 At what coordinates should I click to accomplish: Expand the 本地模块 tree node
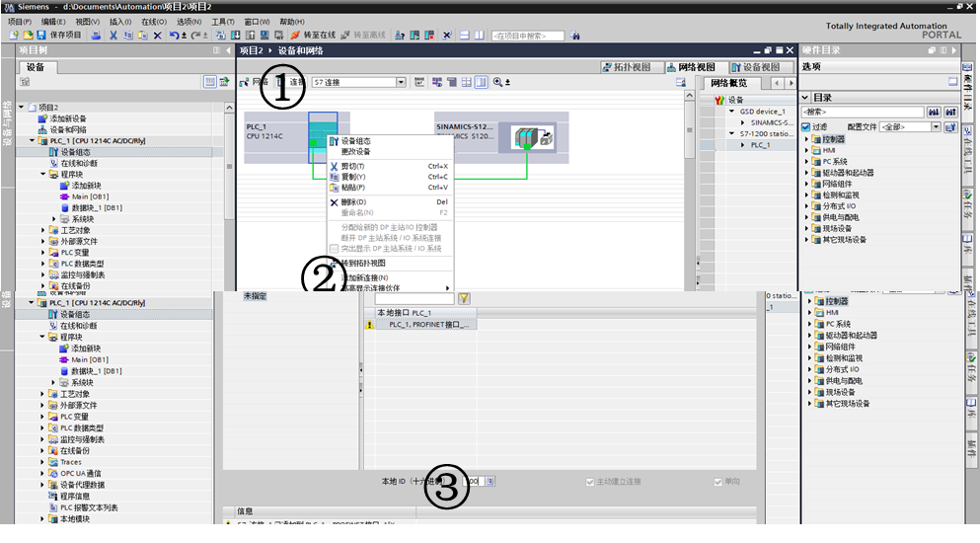pyautogui.click(x=42, y=518)
